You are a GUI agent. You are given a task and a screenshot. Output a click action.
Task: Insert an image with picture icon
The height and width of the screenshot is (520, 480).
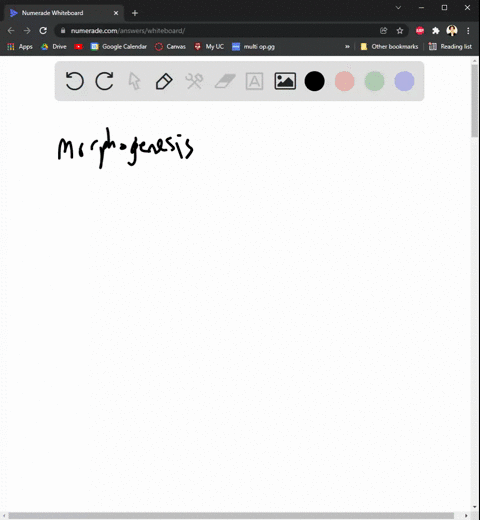[285, 81]
